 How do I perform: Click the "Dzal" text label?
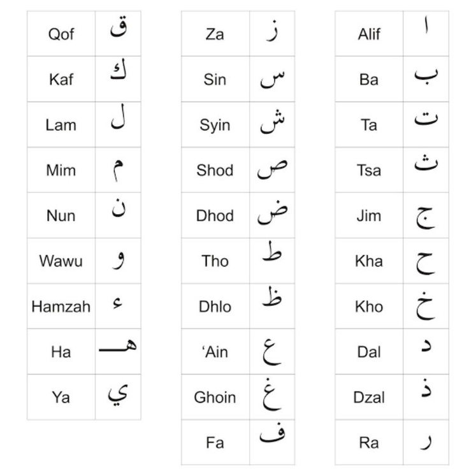369,397
